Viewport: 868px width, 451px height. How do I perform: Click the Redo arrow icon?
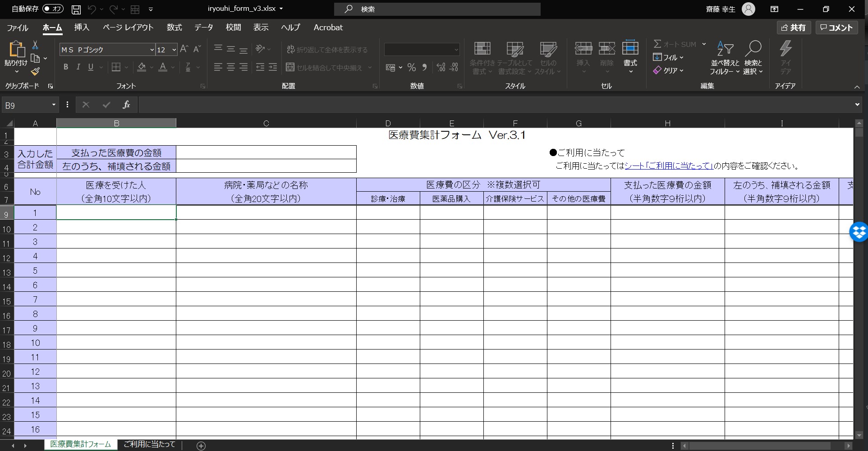(113, 9)
